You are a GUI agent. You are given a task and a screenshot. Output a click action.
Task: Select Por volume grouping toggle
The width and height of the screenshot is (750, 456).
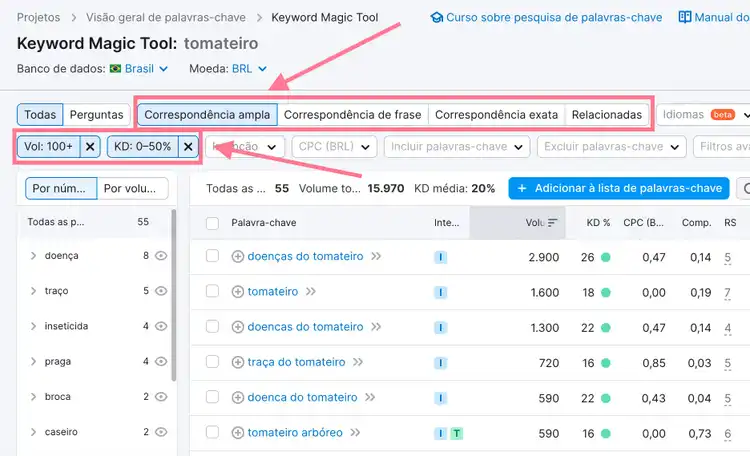[132, 189]
